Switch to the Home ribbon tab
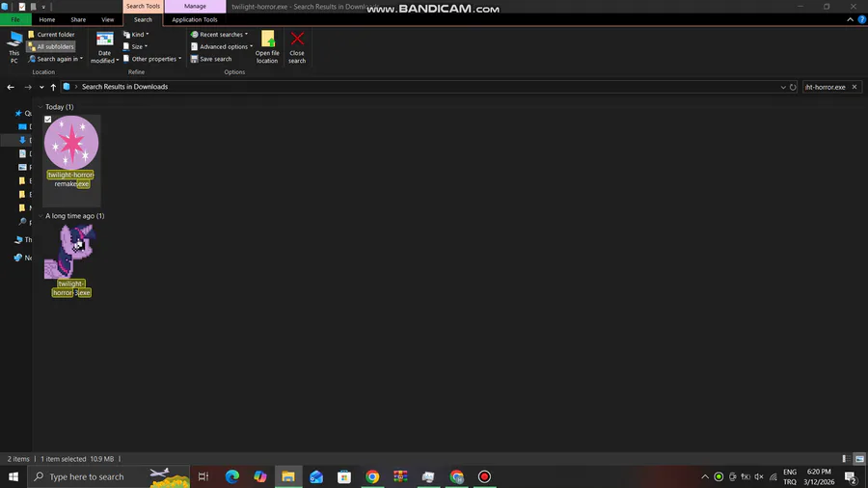Image resolution: width=868 pixels, height=488 pixels. [47, 19]
